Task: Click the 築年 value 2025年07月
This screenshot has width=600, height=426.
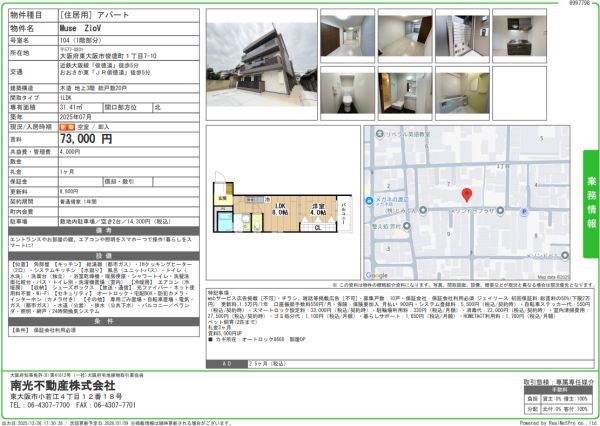Action: click(x=75, y=117)
